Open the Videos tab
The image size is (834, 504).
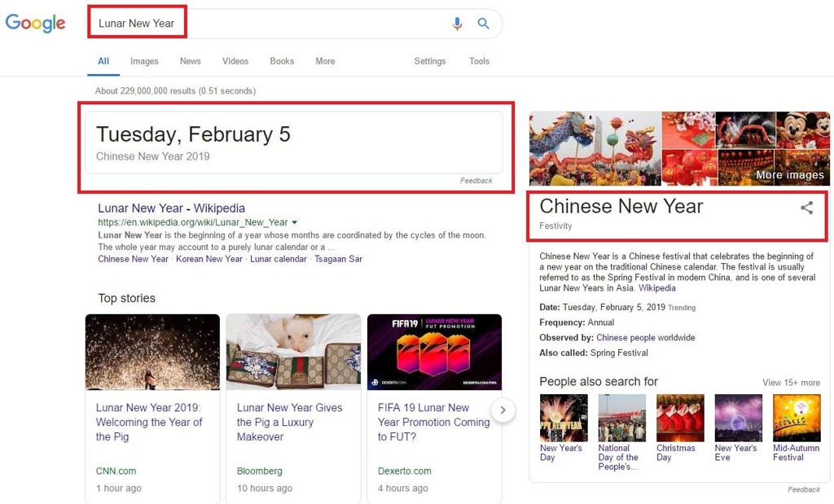[235, 61]
